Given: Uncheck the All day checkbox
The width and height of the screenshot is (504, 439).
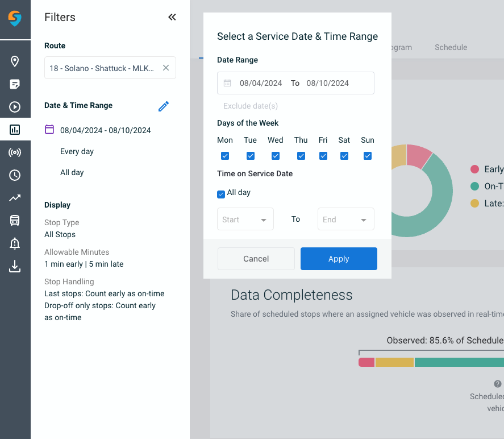Looking at the screenshot, I should pos(222,194).
